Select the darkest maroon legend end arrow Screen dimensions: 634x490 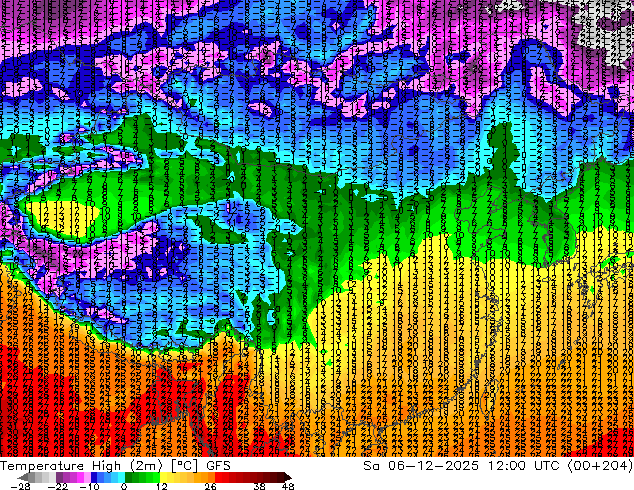tap(287, 477)
